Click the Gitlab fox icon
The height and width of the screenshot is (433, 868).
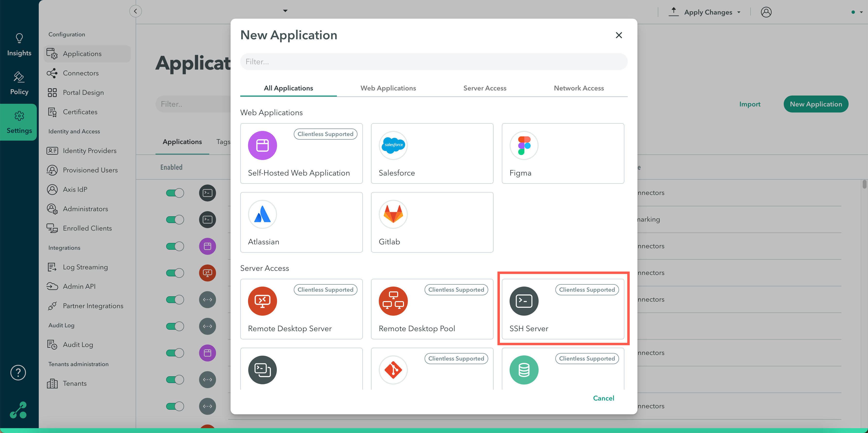pyautogui.click(x=393, y=214)
